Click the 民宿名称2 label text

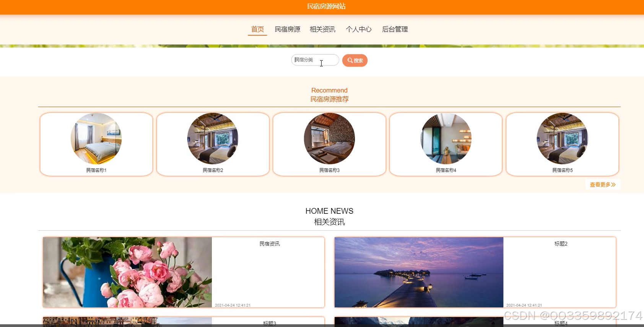(213, 170)
